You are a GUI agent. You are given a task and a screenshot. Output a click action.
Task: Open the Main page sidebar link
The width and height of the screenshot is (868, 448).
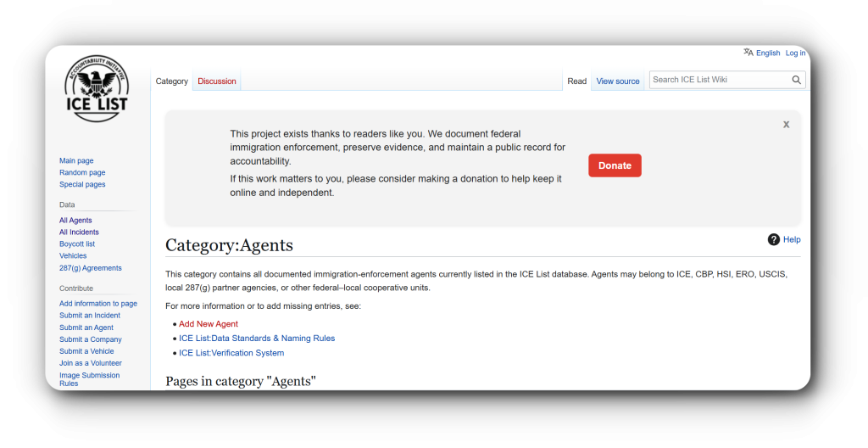click(76, 160)
